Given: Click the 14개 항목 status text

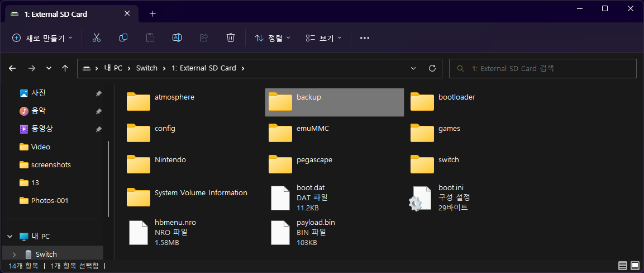Looking at the screenshot, I should (x=23, y=266).
